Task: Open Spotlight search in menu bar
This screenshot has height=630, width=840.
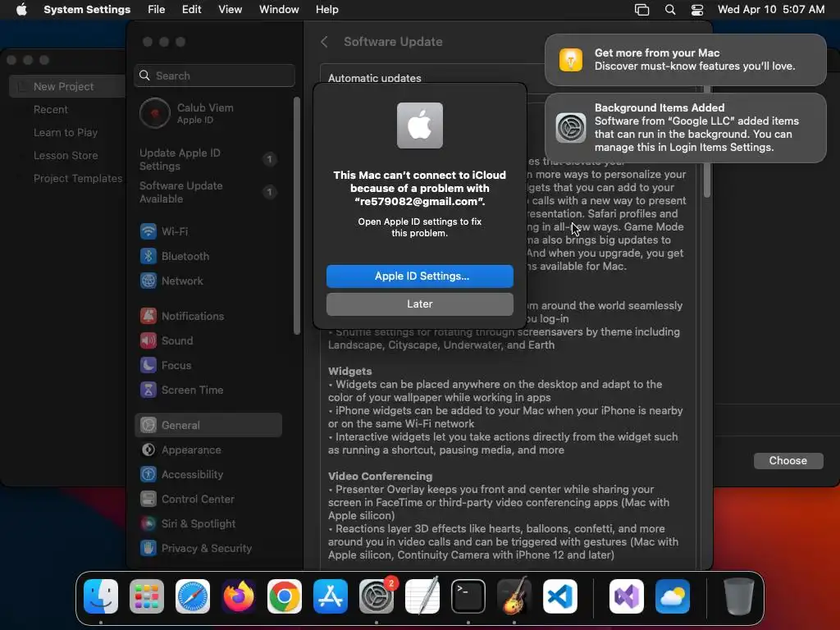Action: pos(670,10)
